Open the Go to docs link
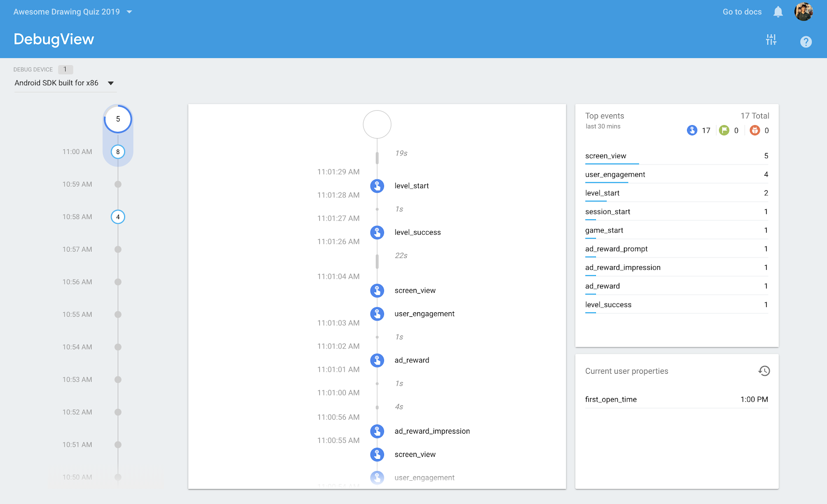This screenshot has width=827, height=504. (x=742, y=12)
